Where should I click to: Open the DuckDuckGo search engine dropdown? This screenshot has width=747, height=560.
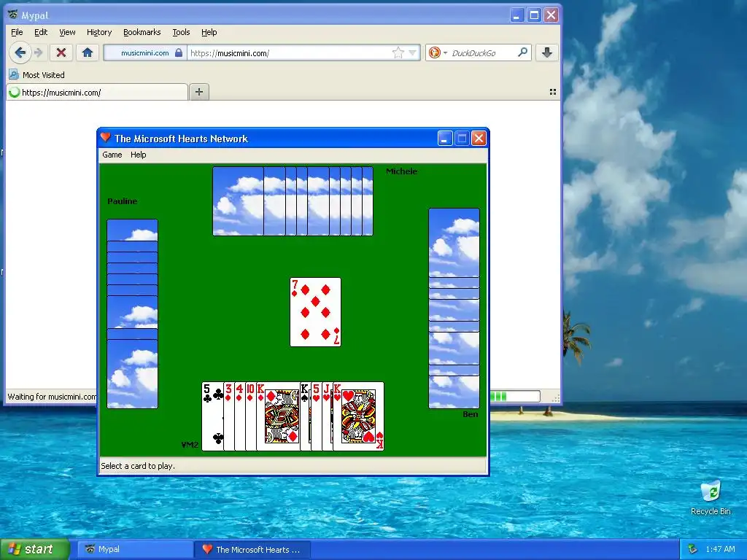(x=438, y=52)
